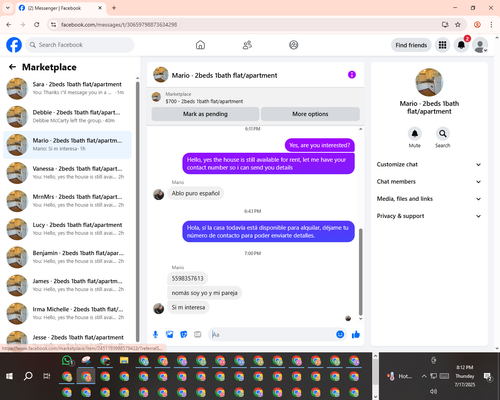Open the Facebook logo home link
The height and width of the screenshot is (400, 500).
click(x=14, y=45)
